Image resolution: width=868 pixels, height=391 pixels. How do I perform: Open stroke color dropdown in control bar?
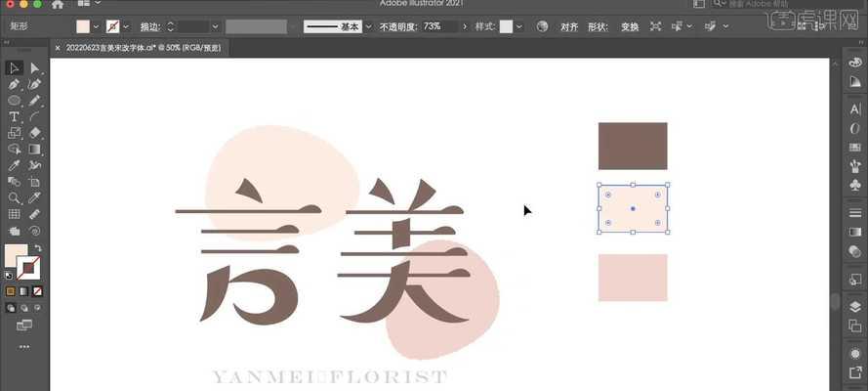coord(126,26)
